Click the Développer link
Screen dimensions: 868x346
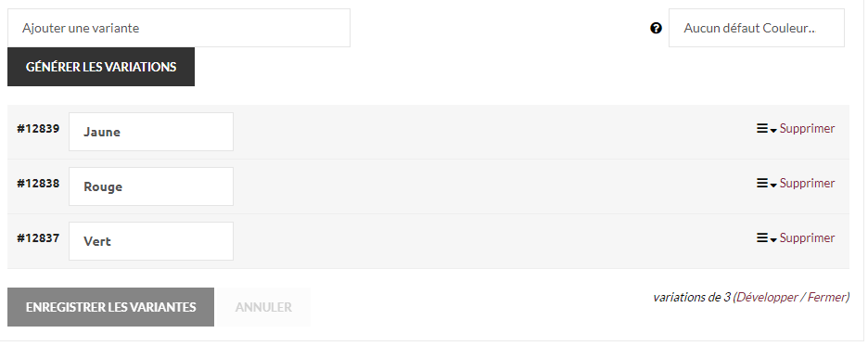click(x=767, y=297)
